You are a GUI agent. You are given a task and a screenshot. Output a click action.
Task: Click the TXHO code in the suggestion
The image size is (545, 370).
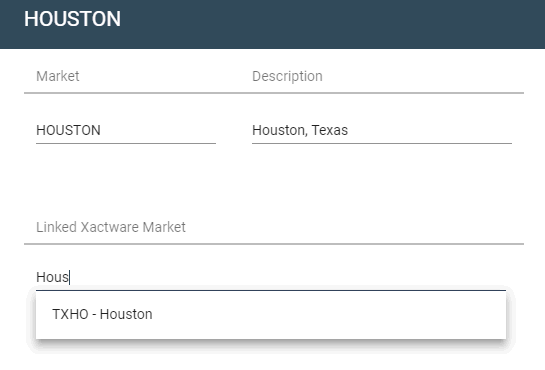(x=70, y=314)
